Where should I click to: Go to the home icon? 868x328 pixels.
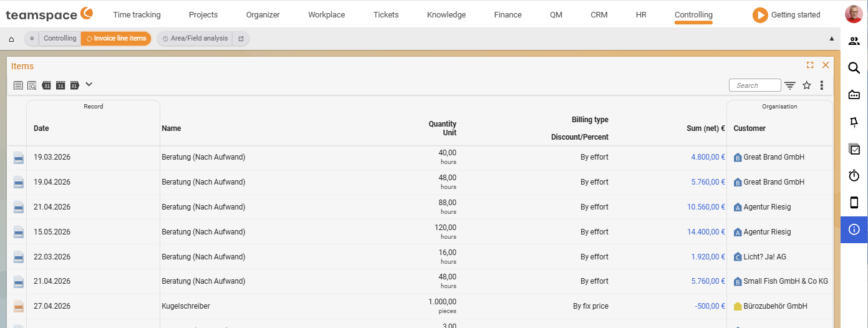(11, 39)
